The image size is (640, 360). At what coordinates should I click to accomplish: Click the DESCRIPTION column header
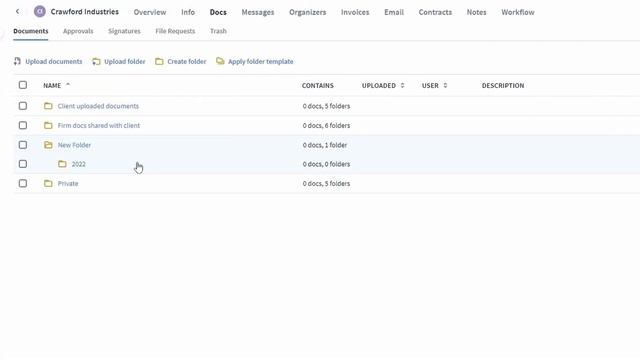click(503, 85)
